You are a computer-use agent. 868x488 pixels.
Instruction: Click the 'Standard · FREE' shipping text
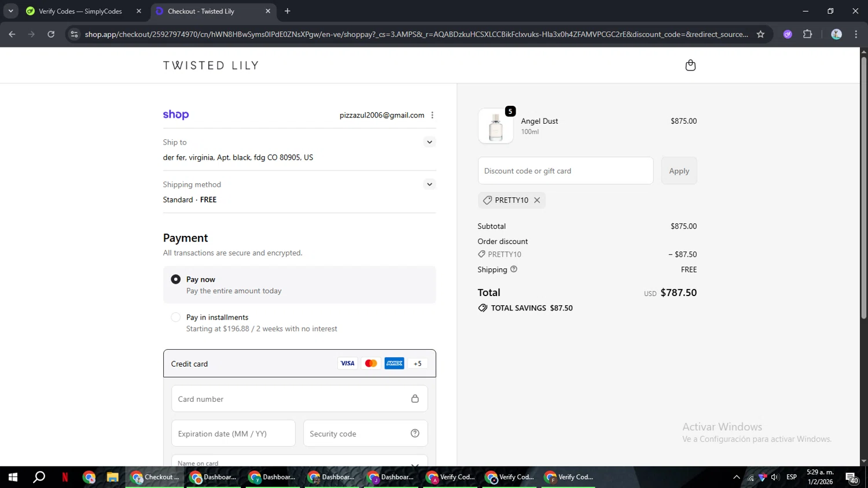pyautogui.click(x=190, y=199)
